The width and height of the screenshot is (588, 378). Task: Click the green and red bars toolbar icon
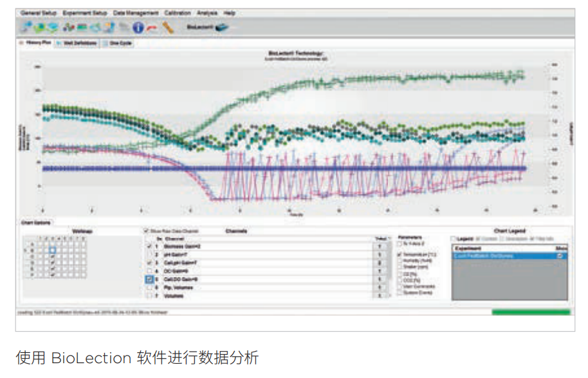pyautogui.click(x=82, y=27)
